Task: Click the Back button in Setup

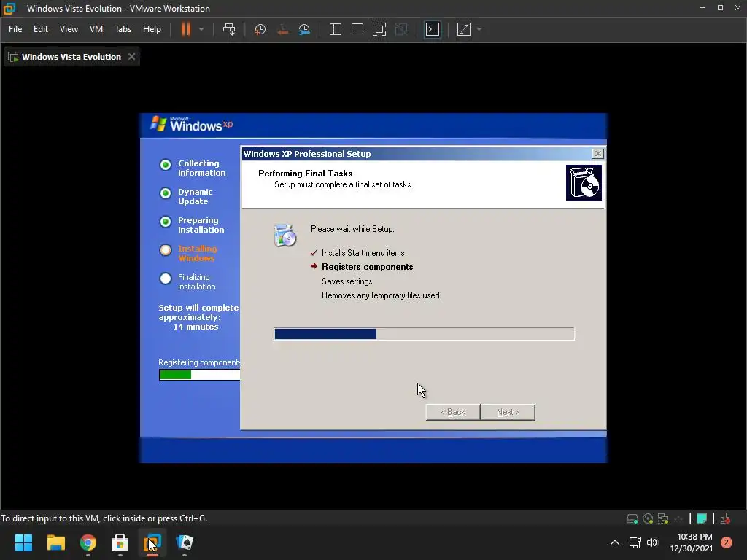Action: 452,412
